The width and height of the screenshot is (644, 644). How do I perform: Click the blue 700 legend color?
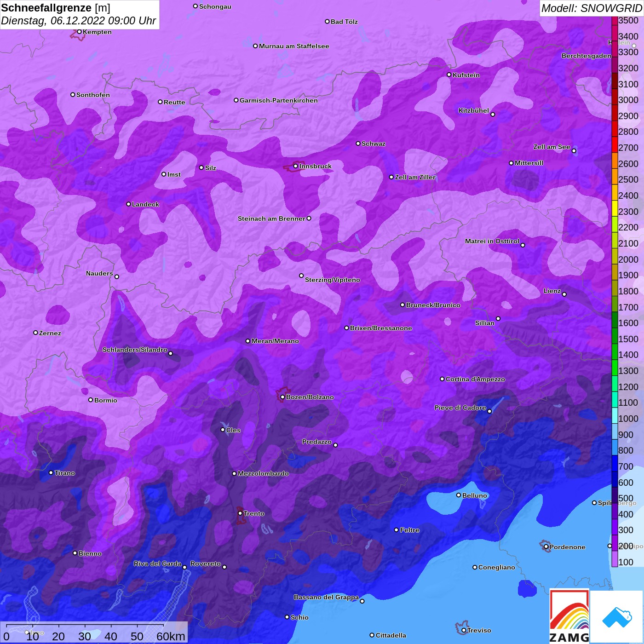click(615, 463)
